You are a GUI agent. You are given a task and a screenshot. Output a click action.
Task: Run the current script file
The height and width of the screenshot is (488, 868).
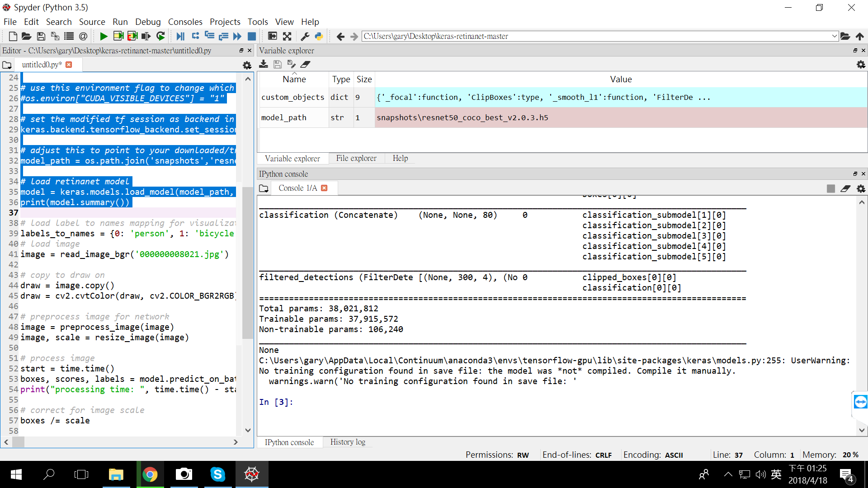pos(103,36)
